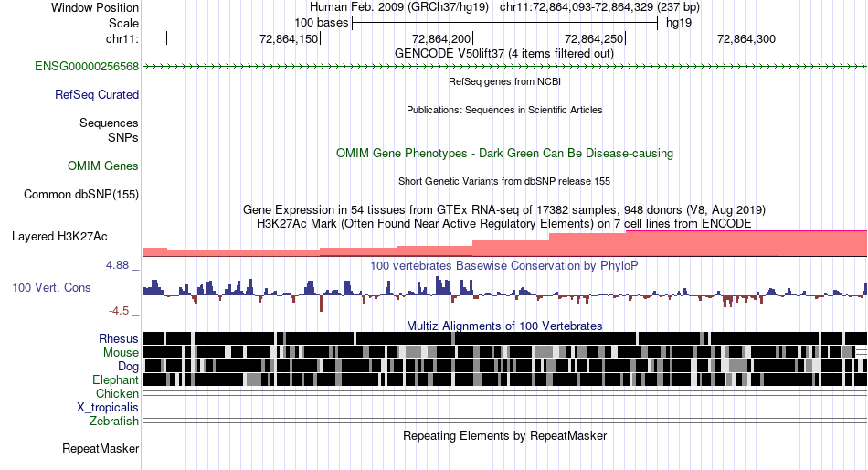
Task: Click the Human Feb. 2009 (GRCh37/hg19) assembly text
Action: pos(399,7)
